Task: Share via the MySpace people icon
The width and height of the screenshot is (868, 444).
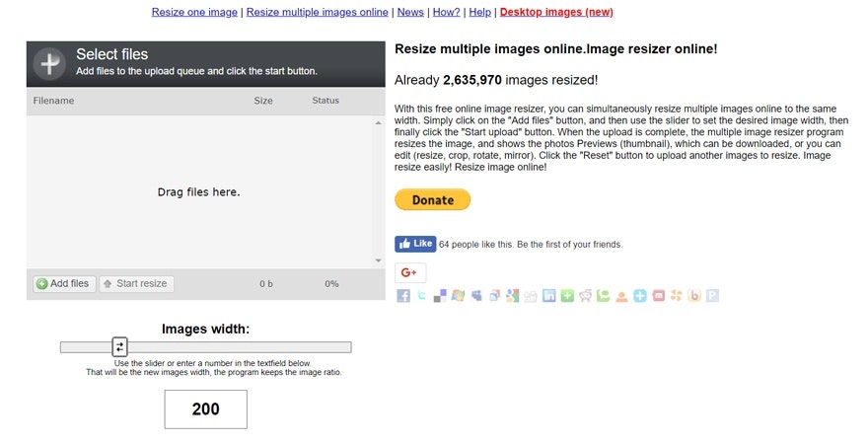Action: click(476, 295)
